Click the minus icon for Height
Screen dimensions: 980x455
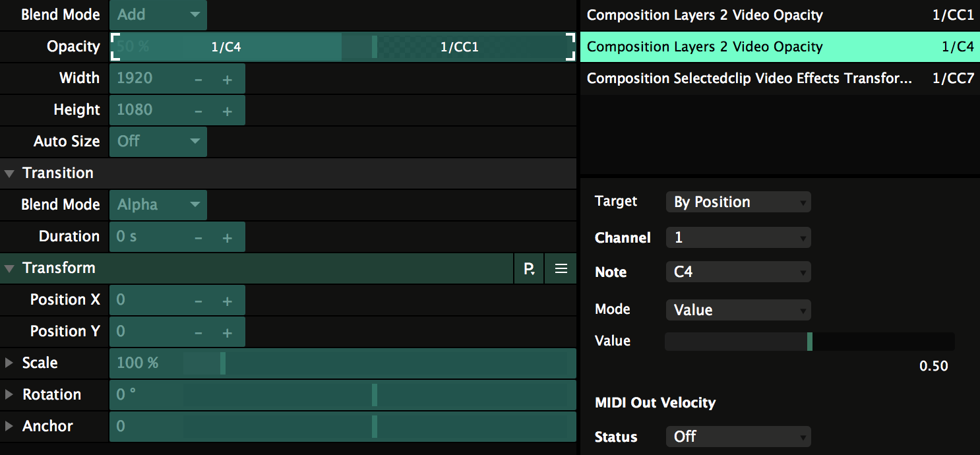click(199, 111)
